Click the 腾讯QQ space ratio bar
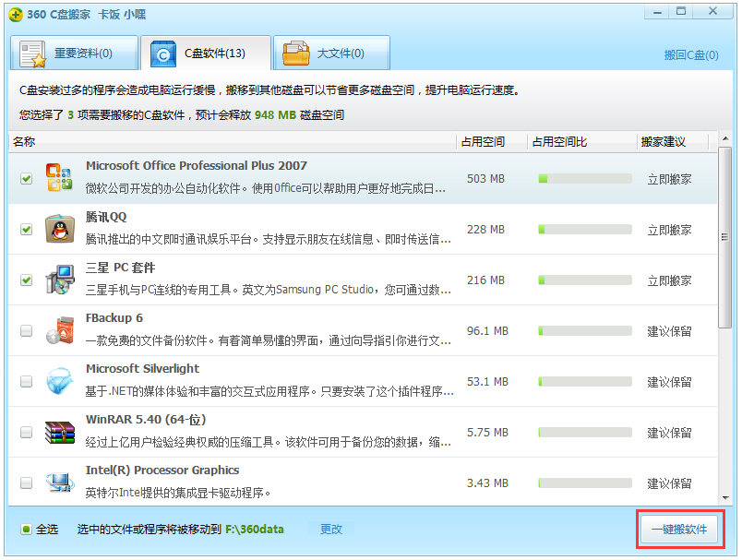This screenshot has width=742, height=560. click(x=585, y=230)
